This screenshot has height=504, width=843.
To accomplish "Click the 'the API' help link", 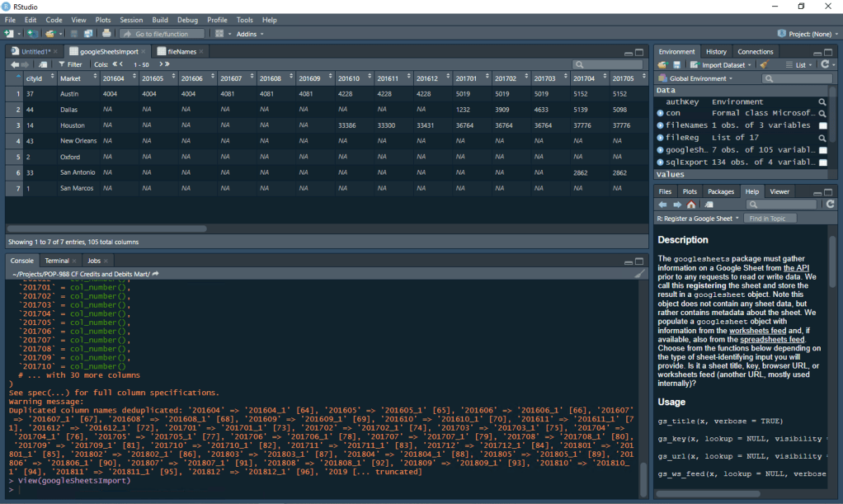I will point(795,267).
